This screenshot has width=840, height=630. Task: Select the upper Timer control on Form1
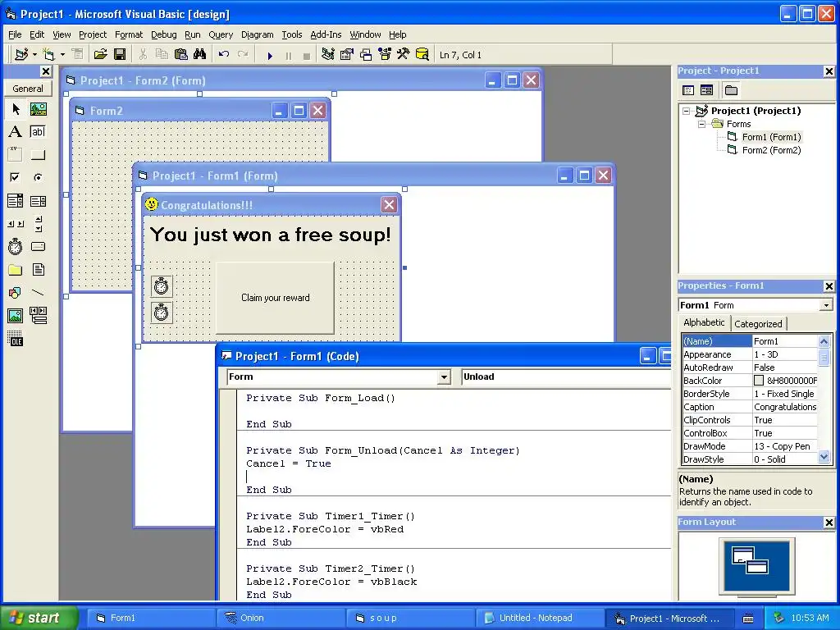[162, 286]
